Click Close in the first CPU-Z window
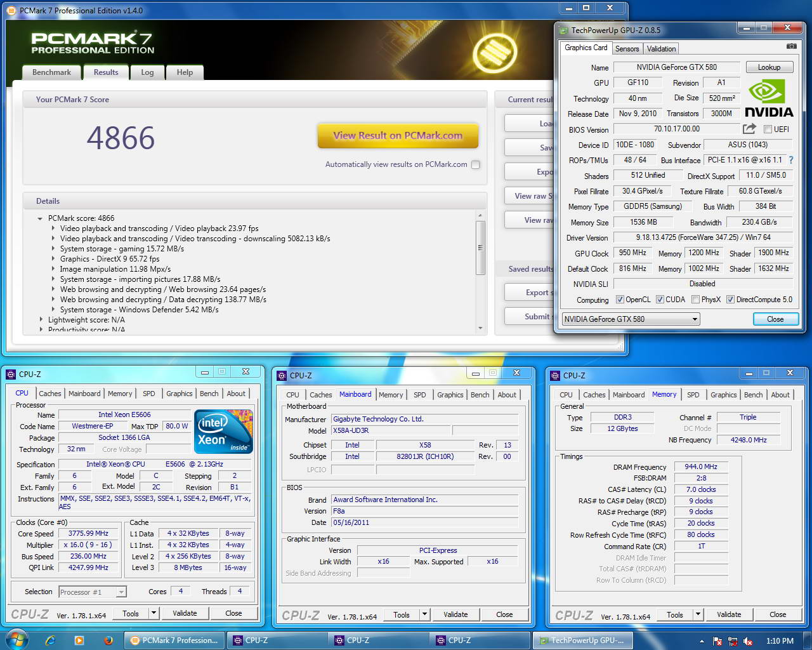 (x=233, y=613)
